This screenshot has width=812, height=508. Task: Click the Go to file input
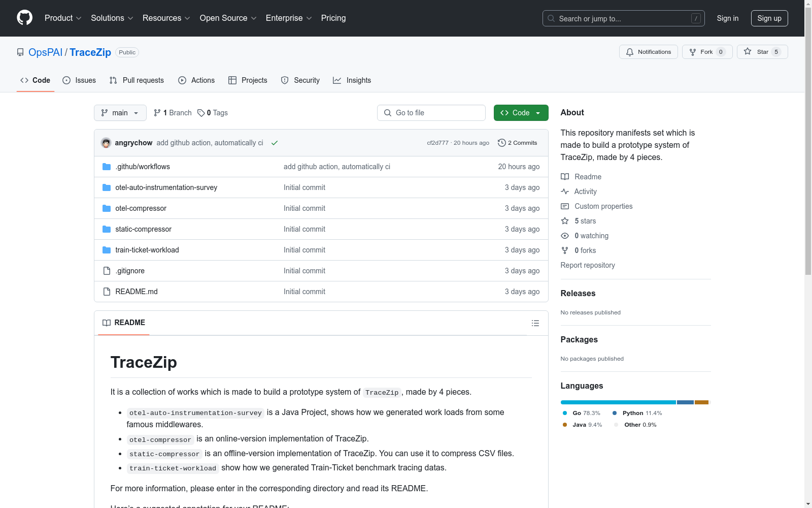[431, 113]
